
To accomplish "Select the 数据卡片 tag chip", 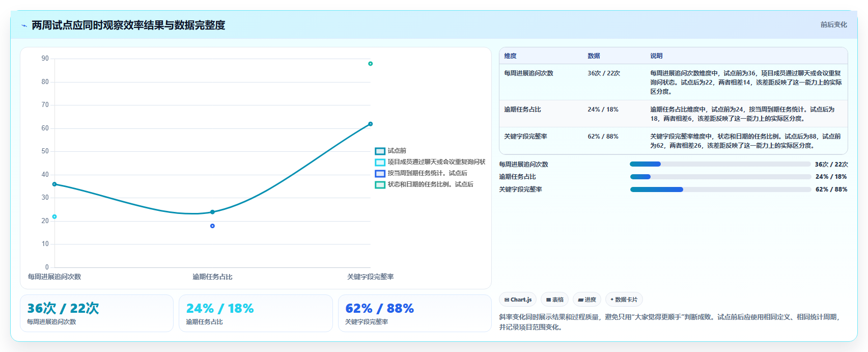I will (x=624, y=300).
